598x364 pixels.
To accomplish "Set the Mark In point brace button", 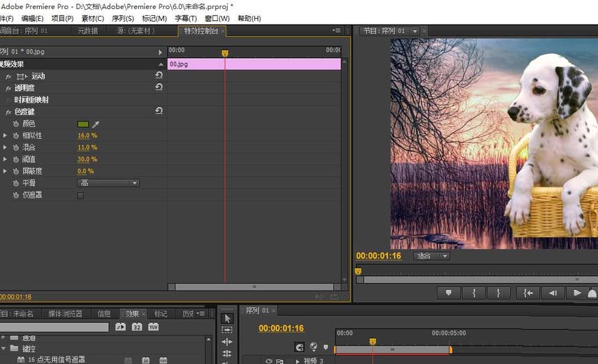I will click(x=474, y=293).
